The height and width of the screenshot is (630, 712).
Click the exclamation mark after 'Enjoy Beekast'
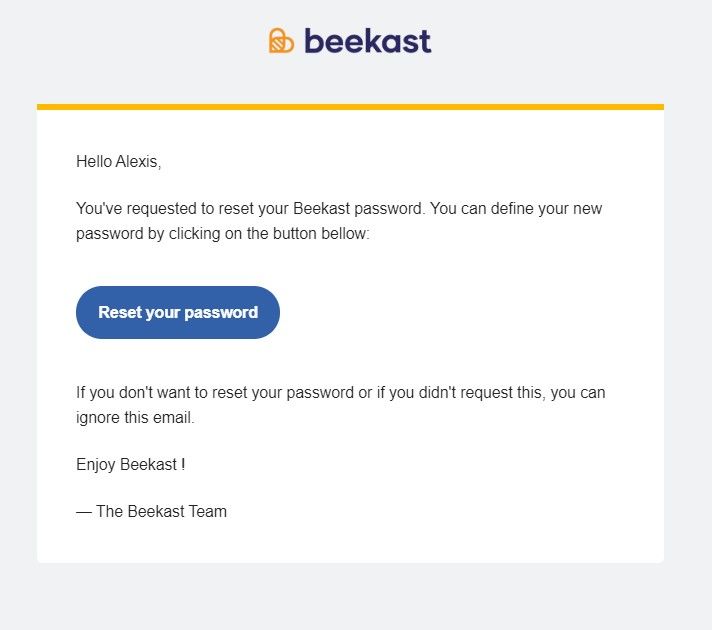(183, 464)
